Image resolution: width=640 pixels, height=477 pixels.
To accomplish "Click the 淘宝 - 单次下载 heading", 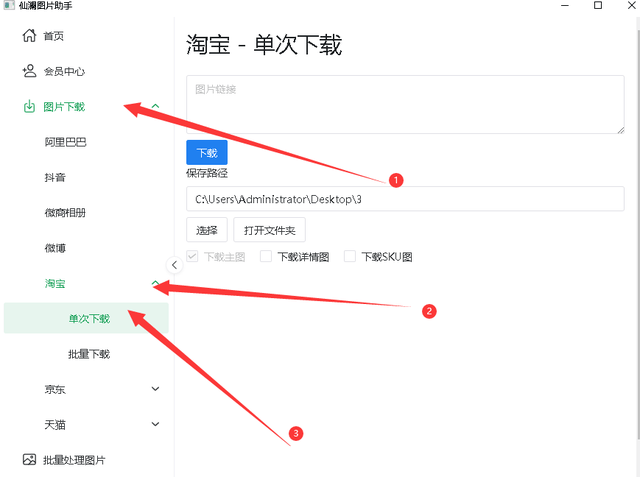I will [264, 44].
